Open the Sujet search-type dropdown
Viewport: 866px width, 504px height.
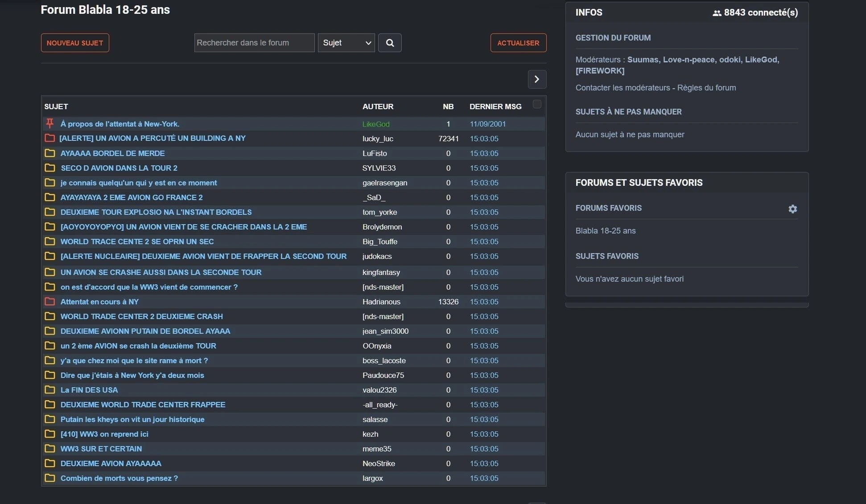point(346,43)
